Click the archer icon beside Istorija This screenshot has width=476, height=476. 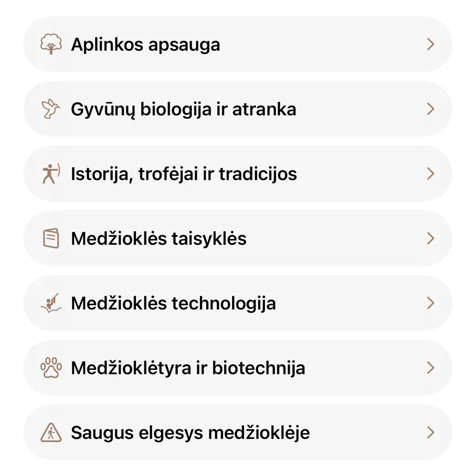click(x=51, y=174)
